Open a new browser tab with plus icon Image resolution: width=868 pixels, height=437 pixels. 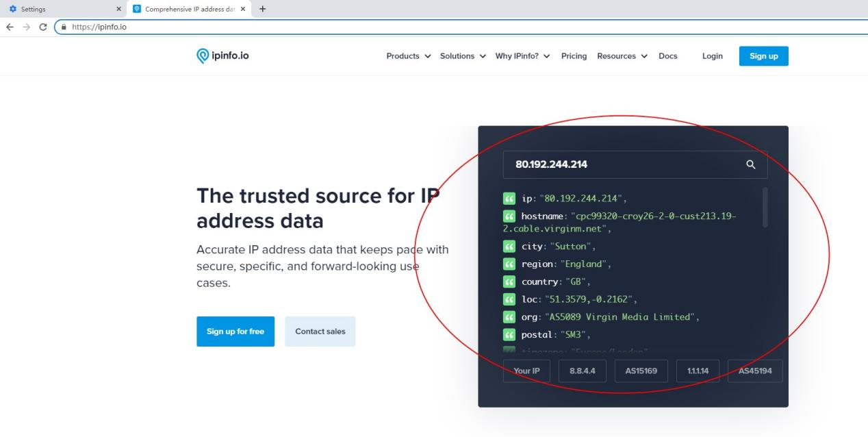click(263, 9)
